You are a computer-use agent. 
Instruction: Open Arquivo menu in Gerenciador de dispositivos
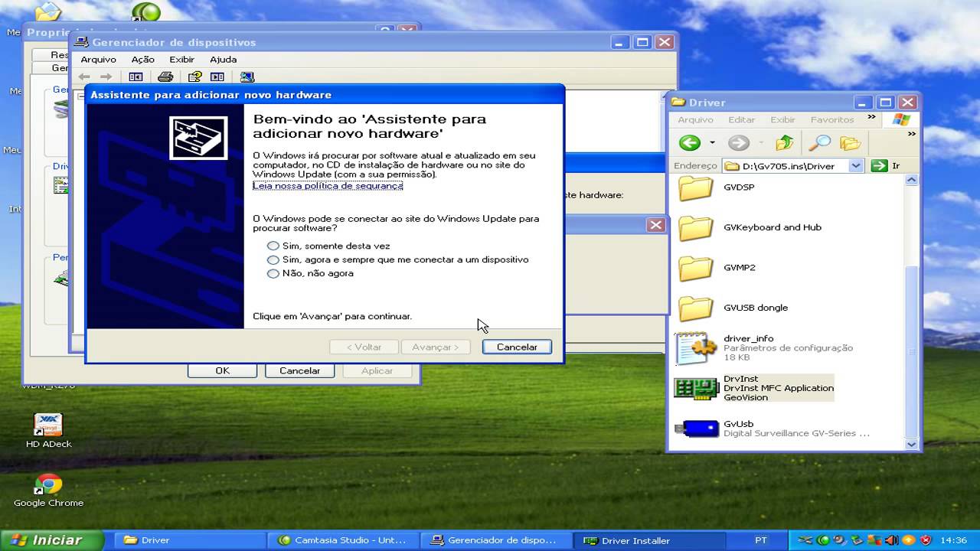click(x=99, y=59)
